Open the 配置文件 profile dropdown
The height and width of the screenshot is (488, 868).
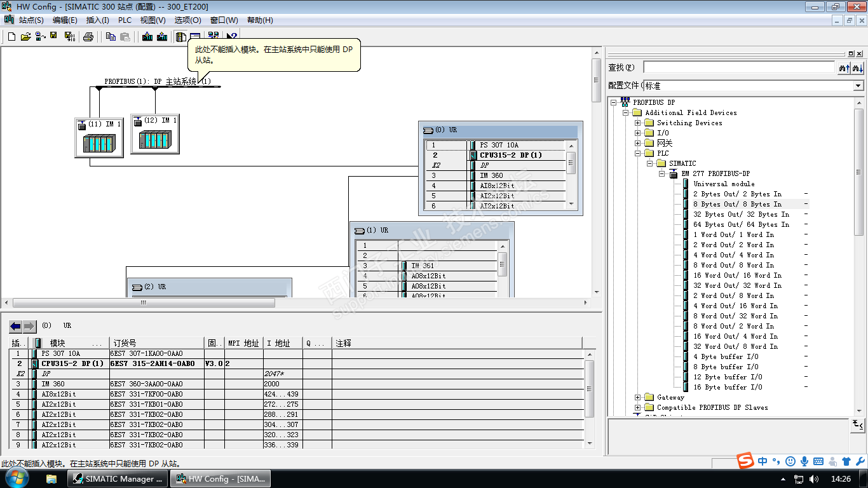coord(858,86)
